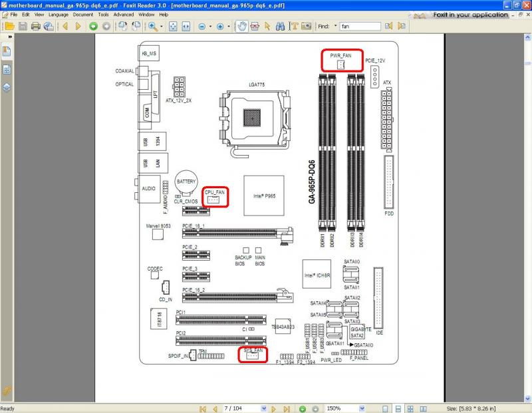
Task: Open the Language menu
Action: pyautogui.click(x=59, y=15)
